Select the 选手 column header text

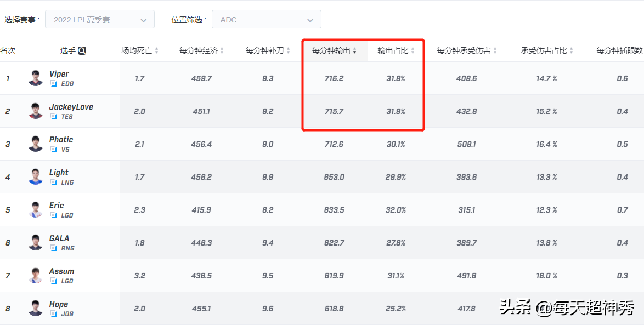click(68, 51)
